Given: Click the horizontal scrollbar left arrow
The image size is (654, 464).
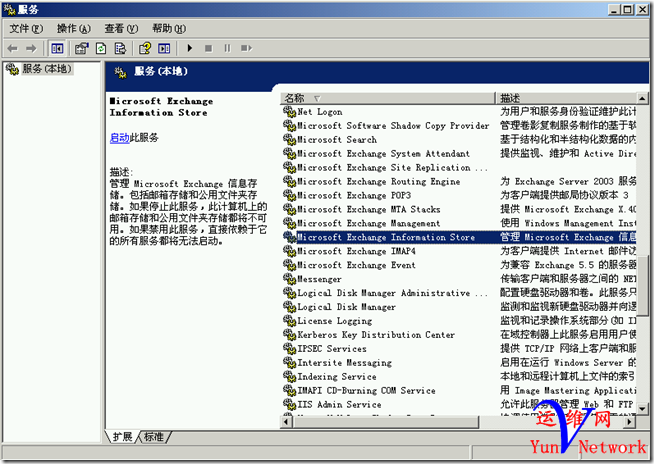Looking at the screenshot, I should 286,422.
